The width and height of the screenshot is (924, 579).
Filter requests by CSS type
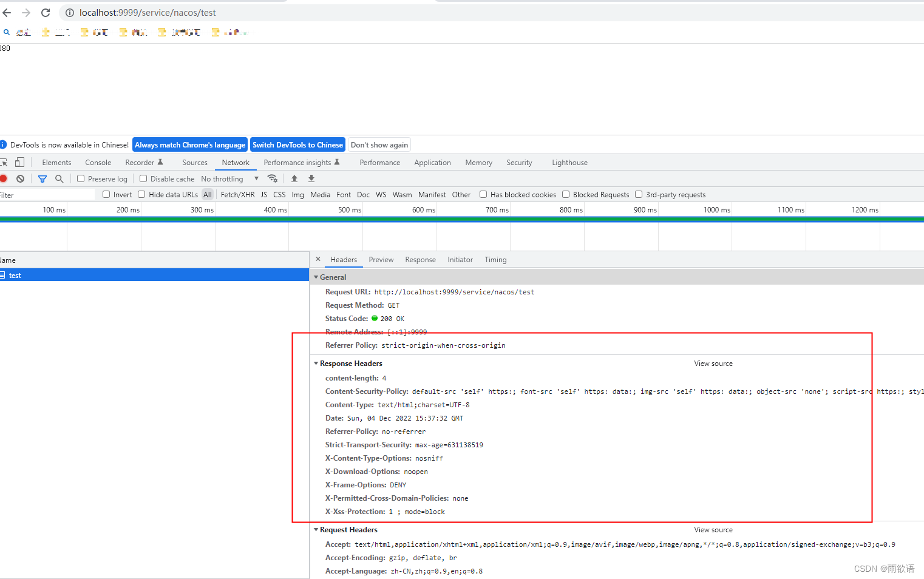click(279, 195)
